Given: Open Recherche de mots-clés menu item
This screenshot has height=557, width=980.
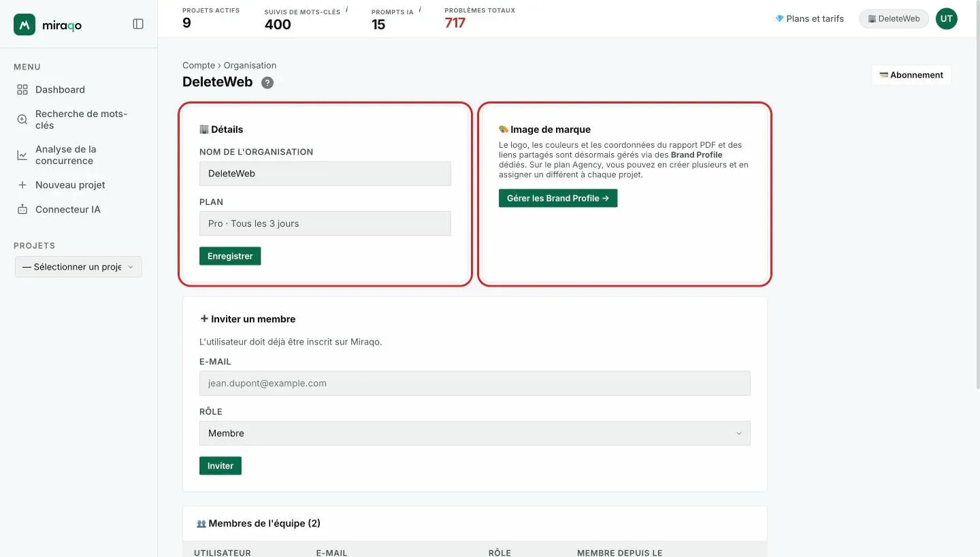Looking at the screenshot, I should click(82, 120).
